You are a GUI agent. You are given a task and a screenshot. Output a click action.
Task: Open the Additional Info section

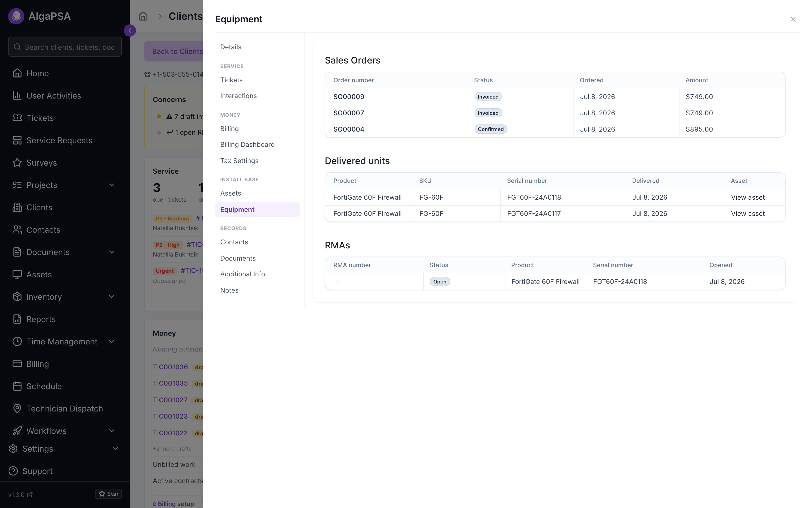pos(257,274)
